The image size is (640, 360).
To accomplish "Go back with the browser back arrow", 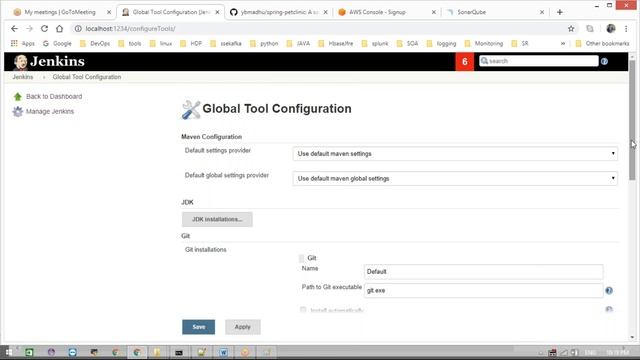I will [x=15, y=29].
